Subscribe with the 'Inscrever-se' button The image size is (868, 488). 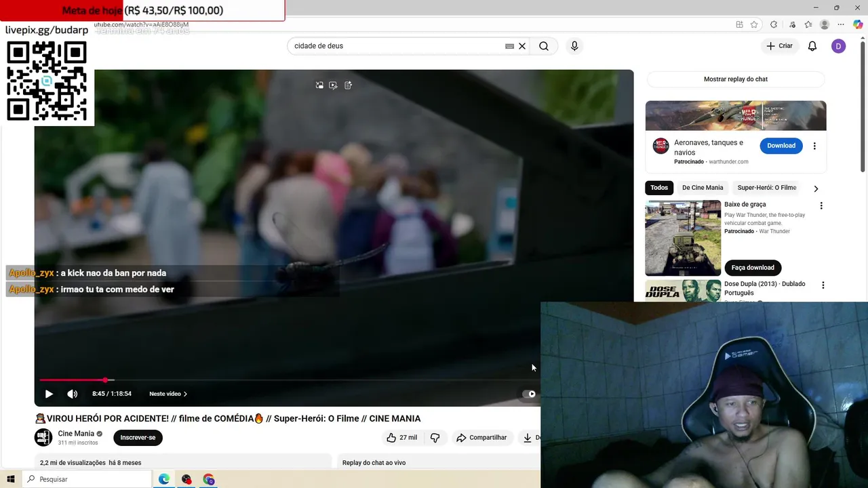138,438
